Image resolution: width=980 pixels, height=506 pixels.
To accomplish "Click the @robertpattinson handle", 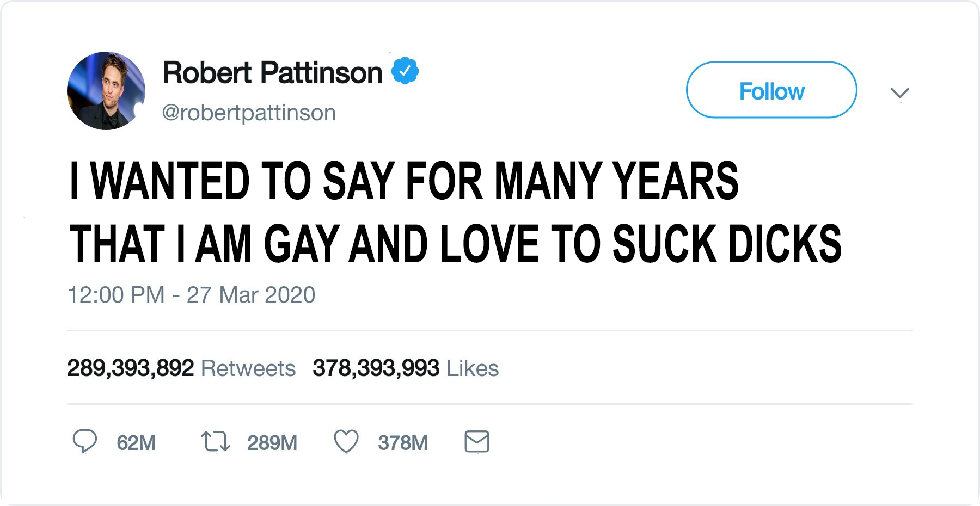I will tap(249, 113).
